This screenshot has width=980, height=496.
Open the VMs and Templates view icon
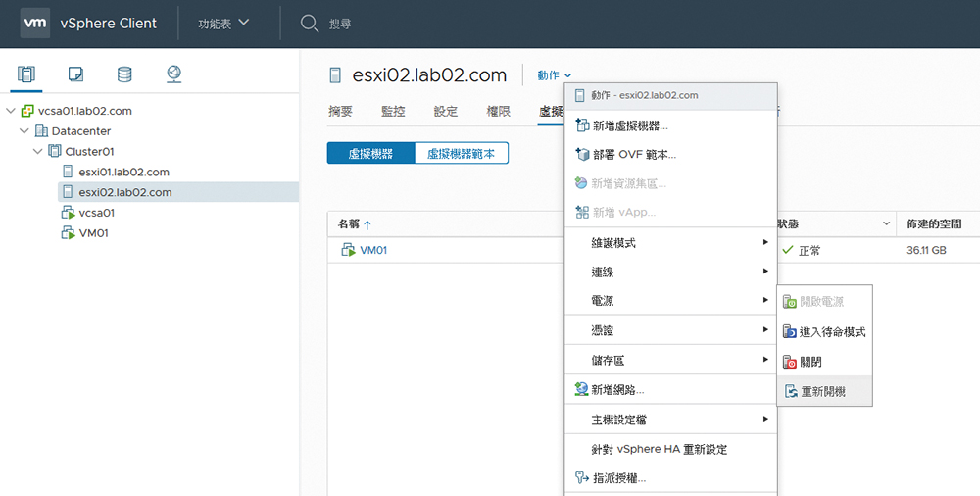[75, 74]
